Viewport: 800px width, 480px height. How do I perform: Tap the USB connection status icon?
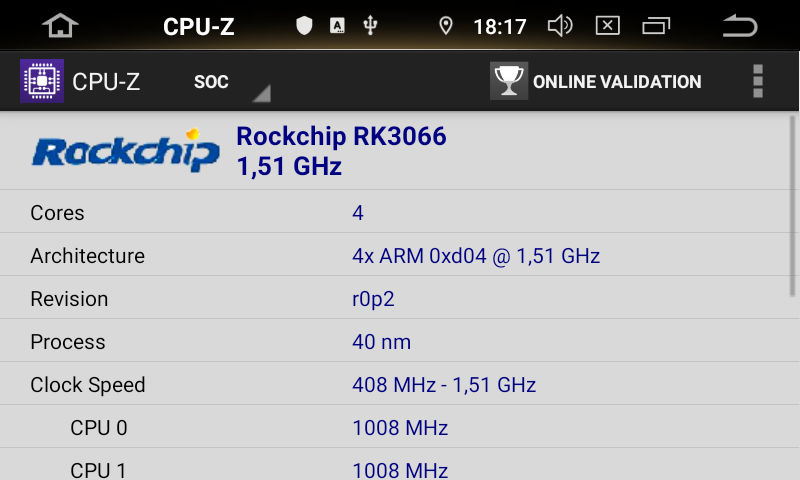pos(370,25)
